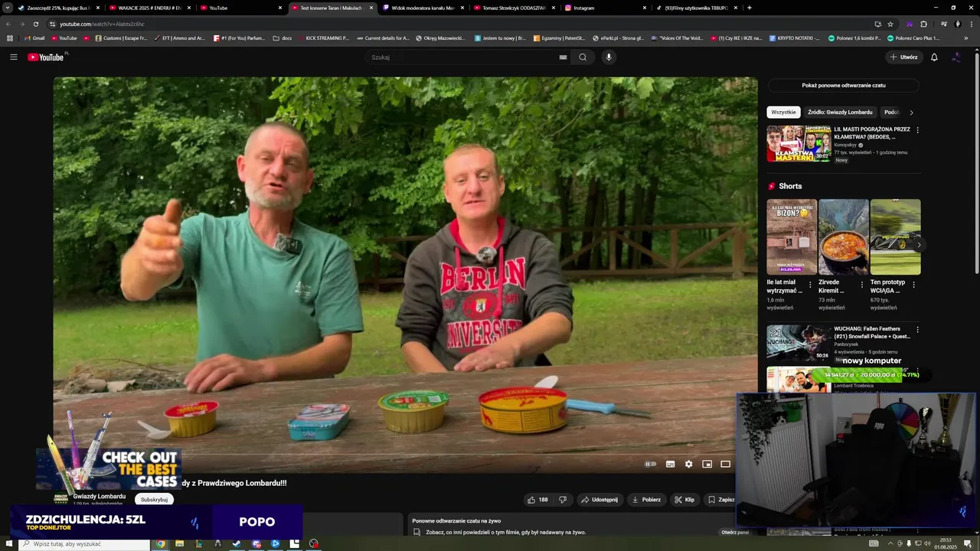
Task: Open the 'Ten prototyp WCIĄGA' short
Action: tap(896, 237)
